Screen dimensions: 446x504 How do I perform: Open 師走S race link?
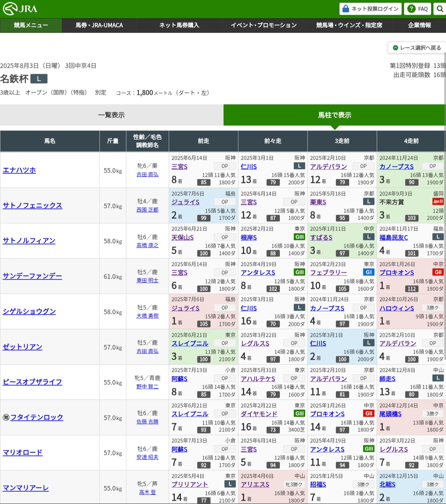[387, 379]
